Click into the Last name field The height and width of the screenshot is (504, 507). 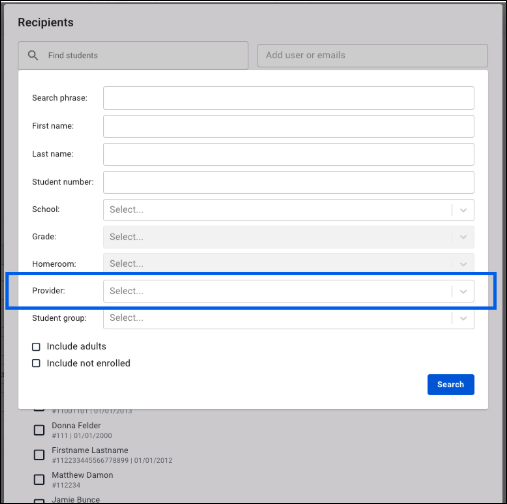(289, 154)
